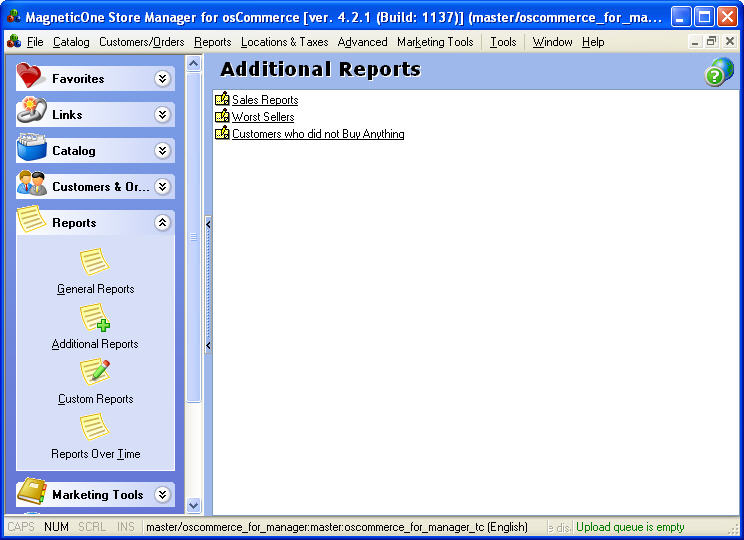Click the Favorites heart icon
This screenshot has width=744, height=540.
pyautogui.click(x=31, y=75)
